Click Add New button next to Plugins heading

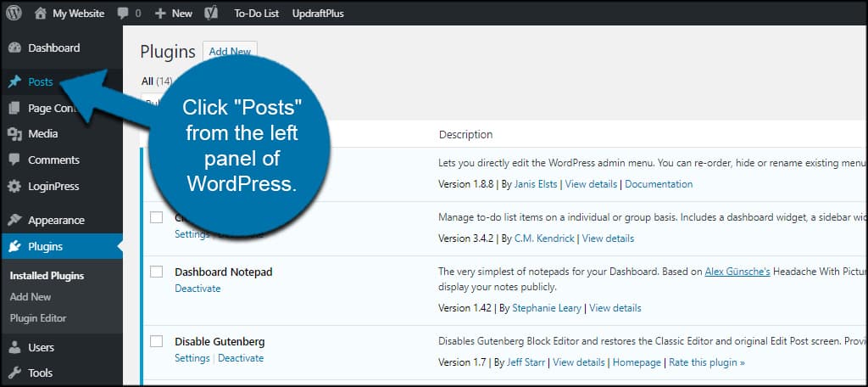tap(230, 52)
